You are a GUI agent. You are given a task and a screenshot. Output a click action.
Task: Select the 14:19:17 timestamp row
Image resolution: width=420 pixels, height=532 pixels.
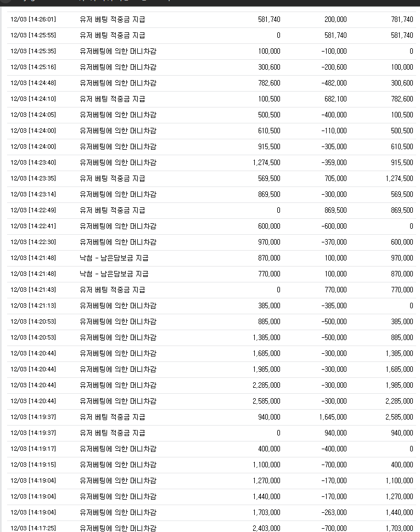pyautogui.click(x=33, y=449)
